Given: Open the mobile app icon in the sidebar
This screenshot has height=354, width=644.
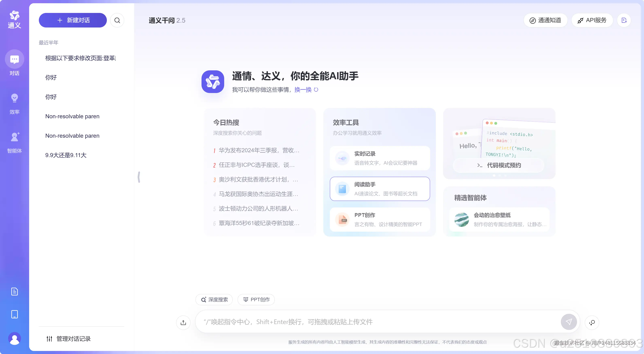Looking at the screenshot, I should point(14,315).
